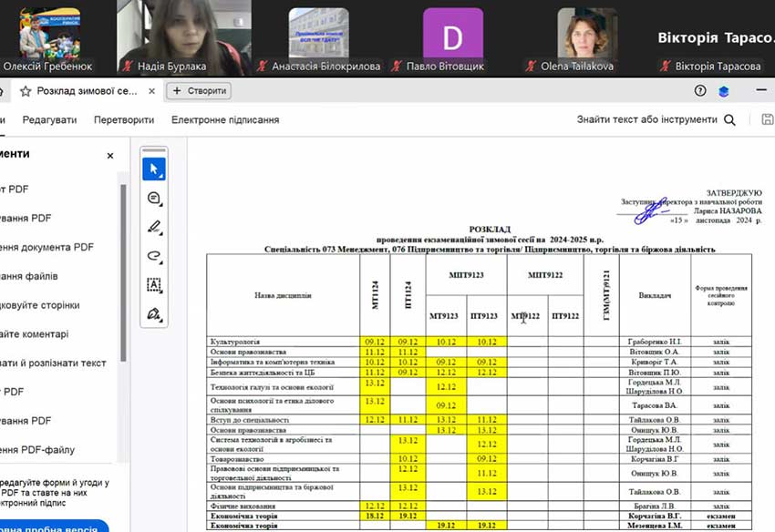Select the arrow selection tool
Viewport: 775px width, 532px height.
[x=154, y=169]
